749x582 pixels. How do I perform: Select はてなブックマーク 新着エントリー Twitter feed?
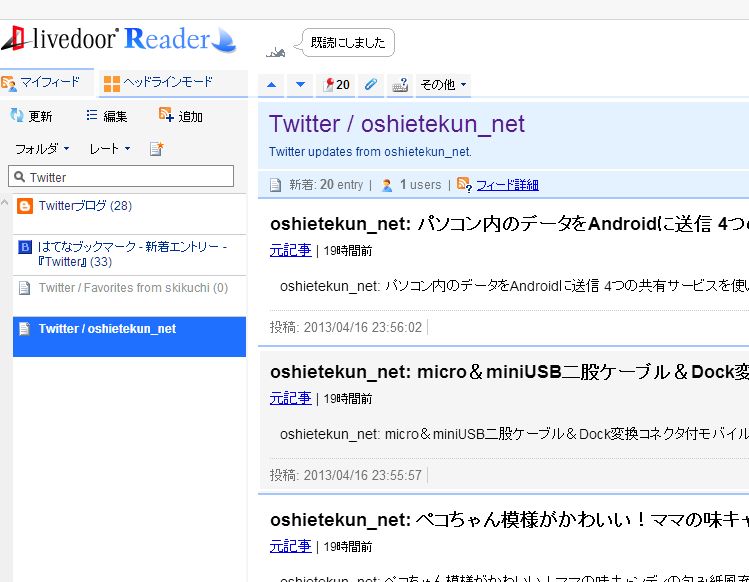(129, 255)
